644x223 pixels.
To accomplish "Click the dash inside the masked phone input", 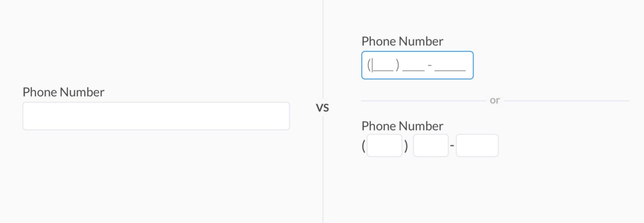I will tap(429, 65).
